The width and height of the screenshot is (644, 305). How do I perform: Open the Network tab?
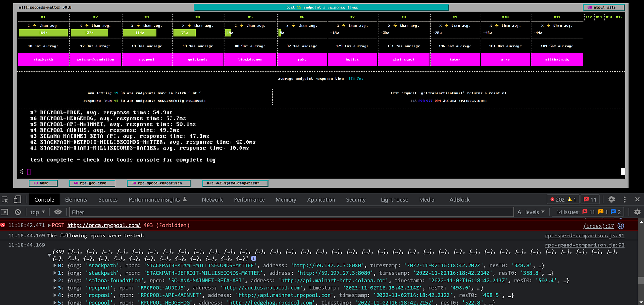pos(212,199)
